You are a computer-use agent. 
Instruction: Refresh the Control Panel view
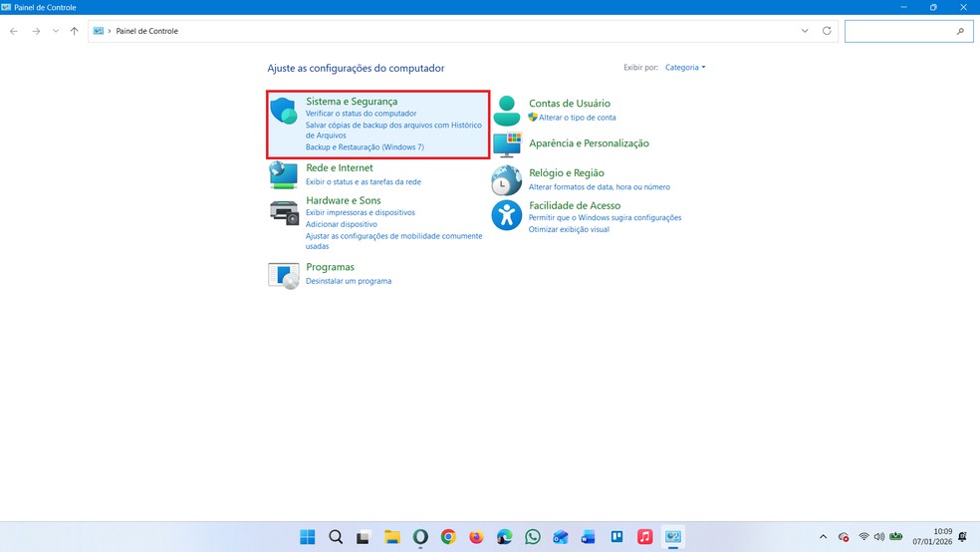[827, 31]
